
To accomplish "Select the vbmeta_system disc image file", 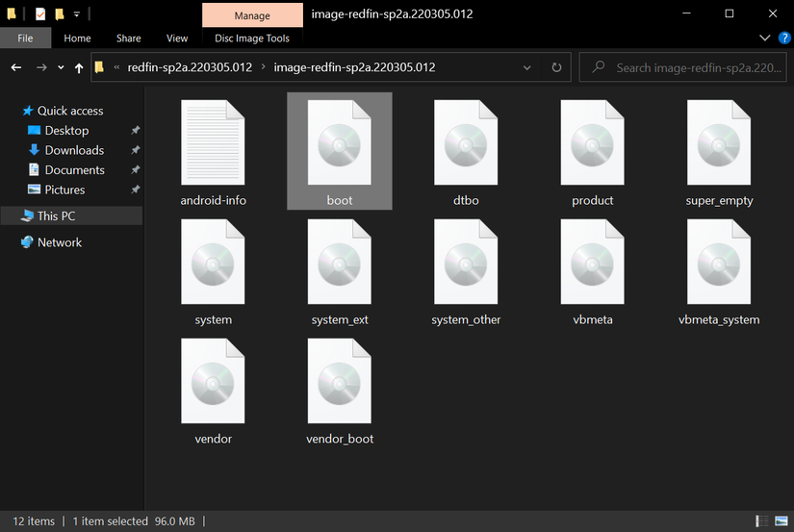I will (719, 262).
